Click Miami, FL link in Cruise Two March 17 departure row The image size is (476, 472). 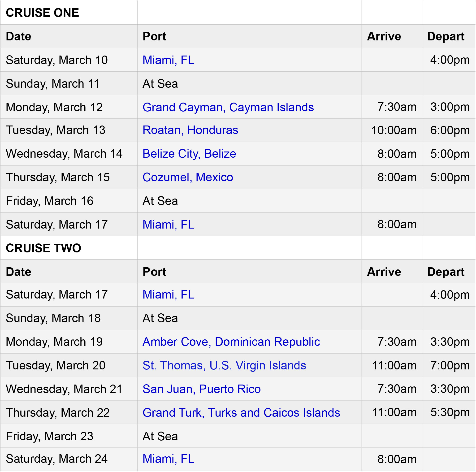point(169,295)
